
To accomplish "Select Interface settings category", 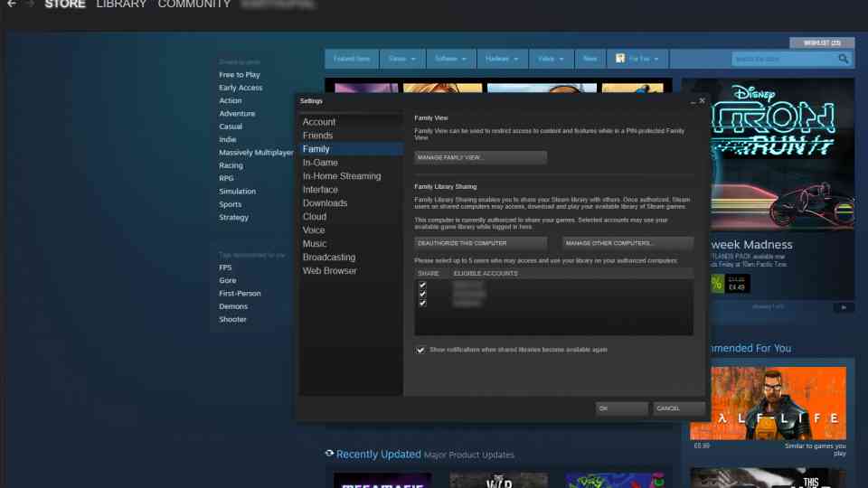I will [x=351, y=190].
